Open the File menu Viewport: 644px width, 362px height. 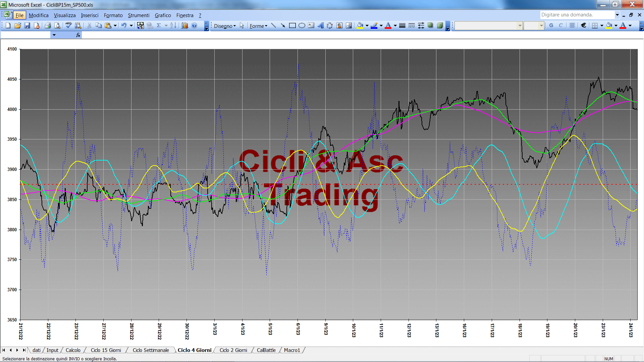19,15
